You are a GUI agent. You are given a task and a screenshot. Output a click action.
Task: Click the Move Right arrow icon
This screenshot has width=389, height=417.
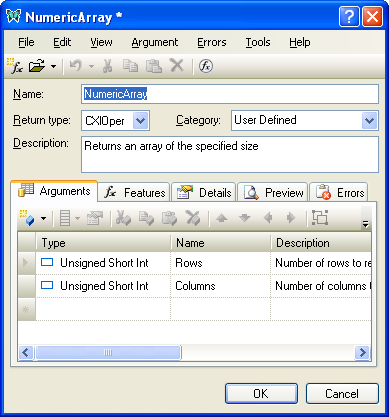tap(291, 218)
